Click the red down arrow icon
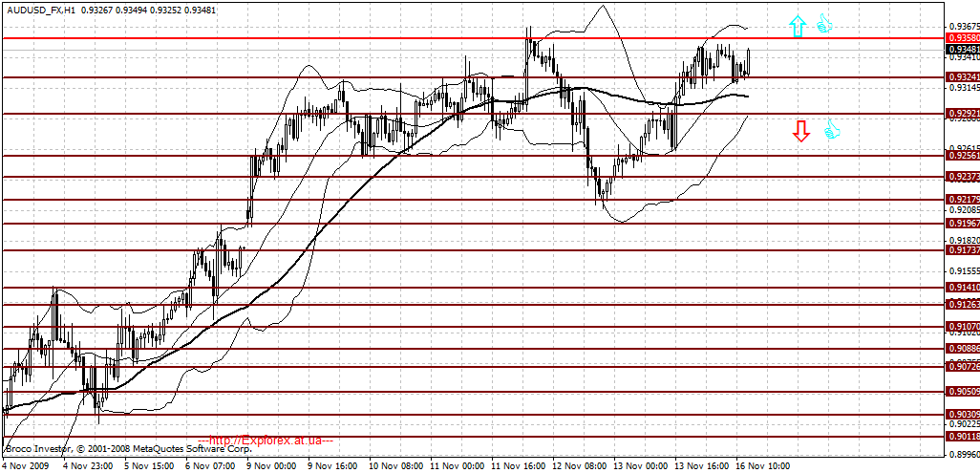 (800, 131)
